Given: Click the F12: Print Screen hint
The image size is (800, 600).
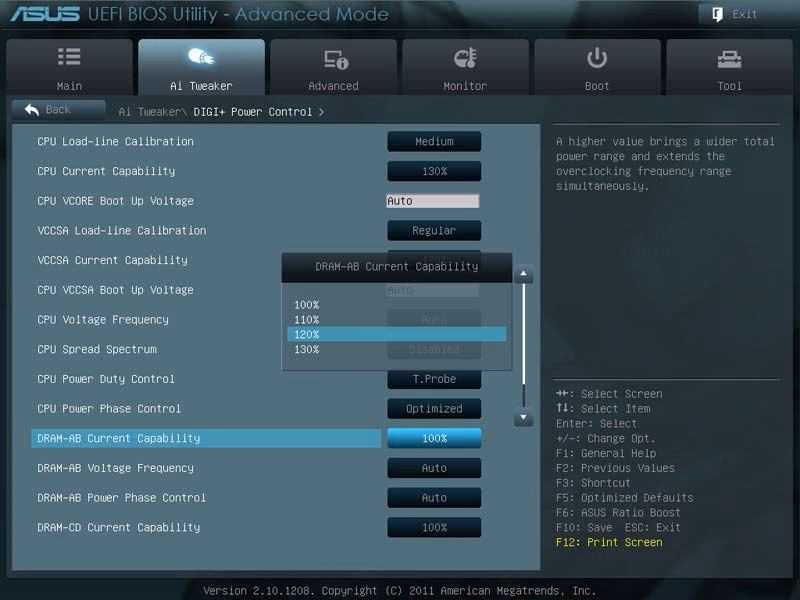Looking at the screenshot, I should tap(609, 542).
